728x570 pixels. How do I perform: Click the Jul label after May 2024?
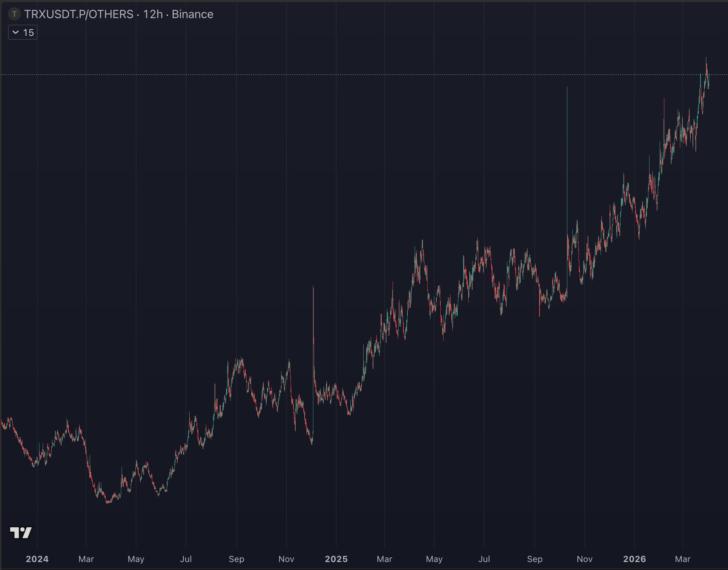(x=186, y=559)
